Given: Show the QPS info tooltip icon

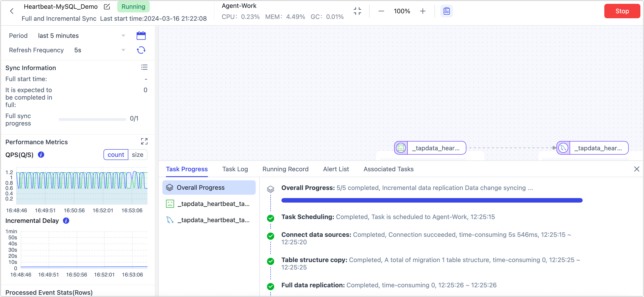Looking at the screenshot, I should 41,155.
